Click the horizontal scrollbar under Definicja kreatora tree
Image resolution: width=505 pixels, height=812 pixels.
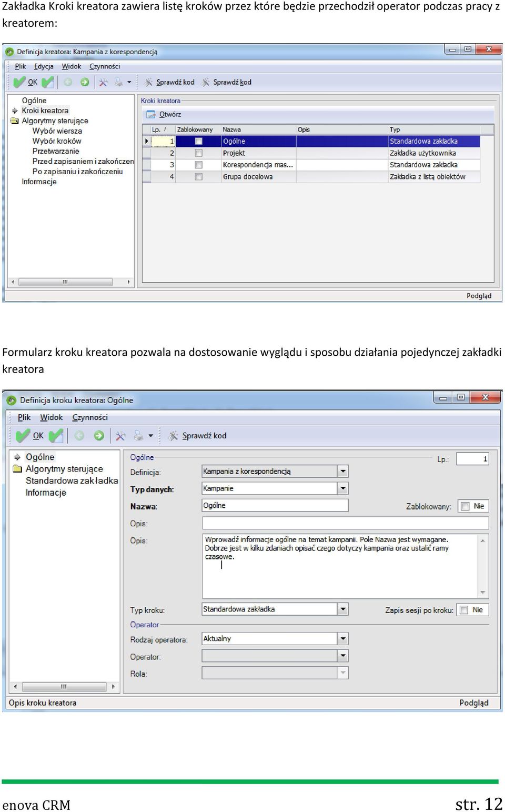(70, 282)
